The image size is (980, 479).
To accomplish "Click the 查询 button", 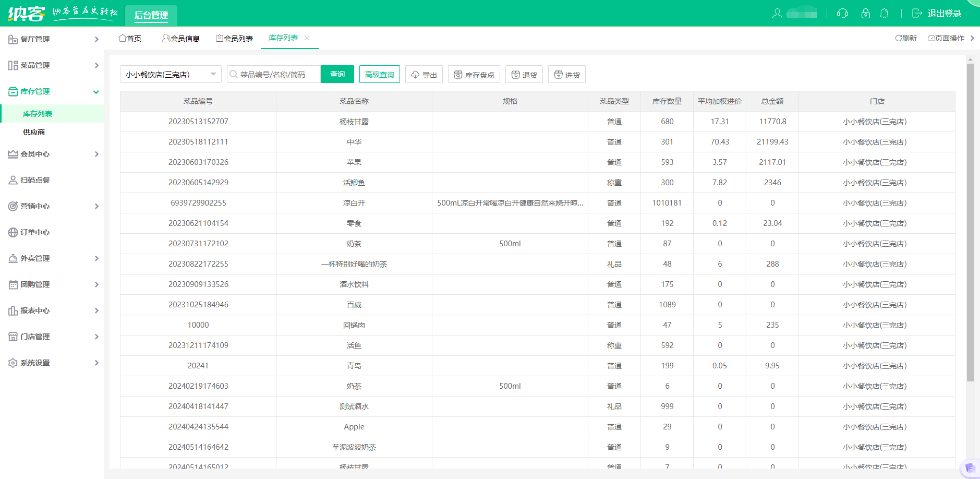I will (x=337, y=74).
